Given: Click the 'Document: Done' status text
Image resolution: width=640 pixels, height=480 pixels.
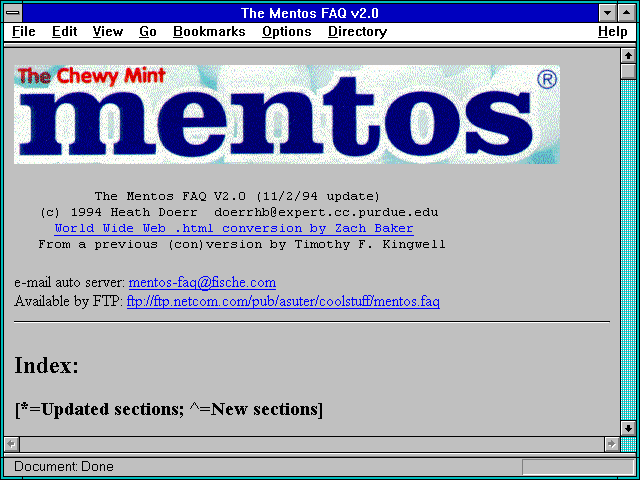Looking at the screenshot, I should [x=64, y=467].
